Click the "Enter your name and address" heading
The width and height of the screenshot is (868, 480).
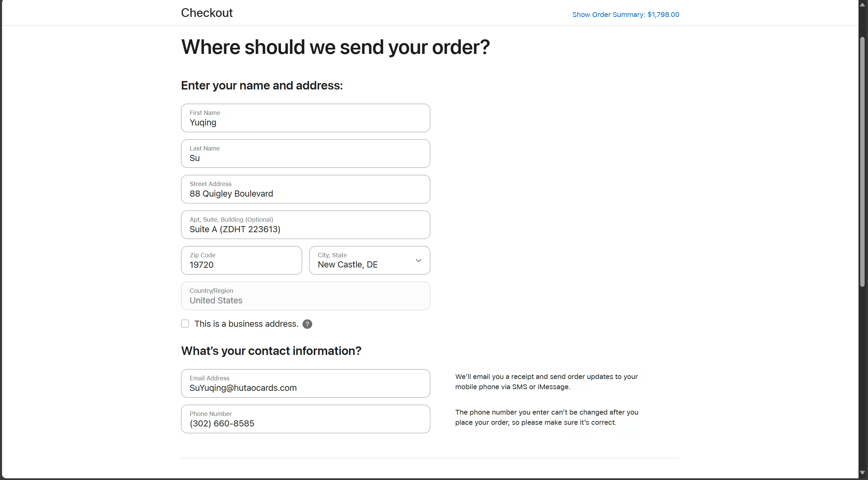pos(262,85)
